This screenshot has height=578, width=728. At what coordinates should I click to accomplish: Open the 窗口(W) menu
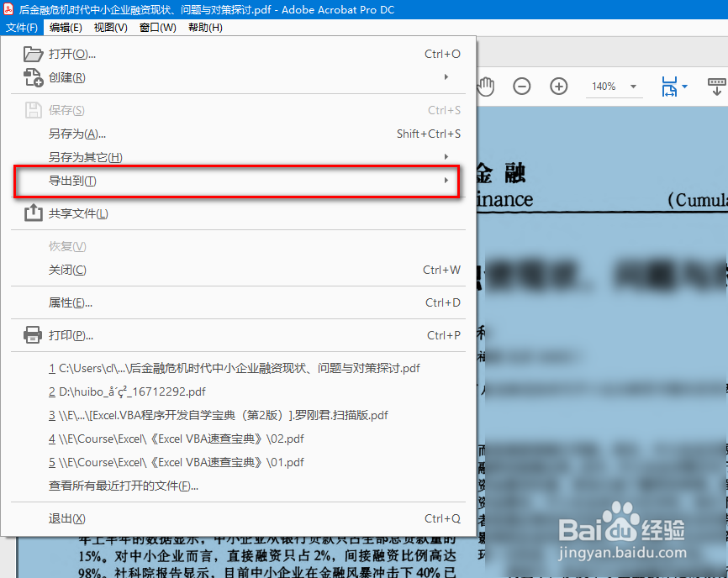(x=158, y=28)
